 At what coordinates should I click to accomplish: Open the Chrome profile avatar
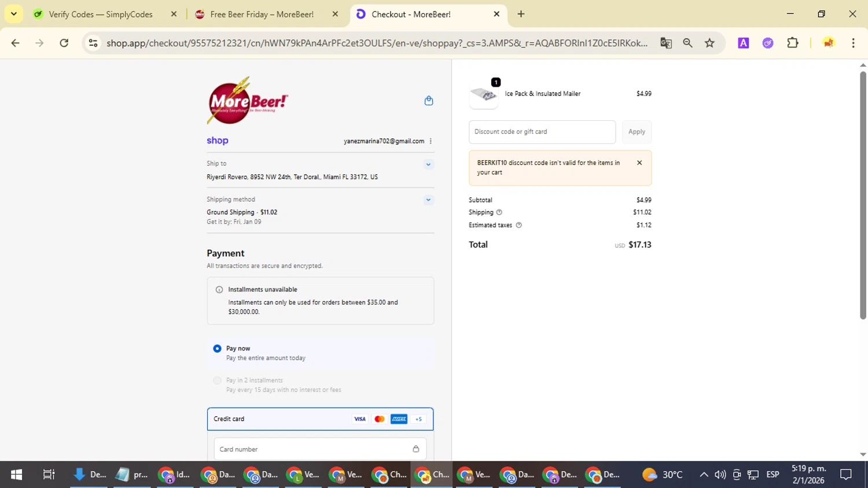(829, 43)
